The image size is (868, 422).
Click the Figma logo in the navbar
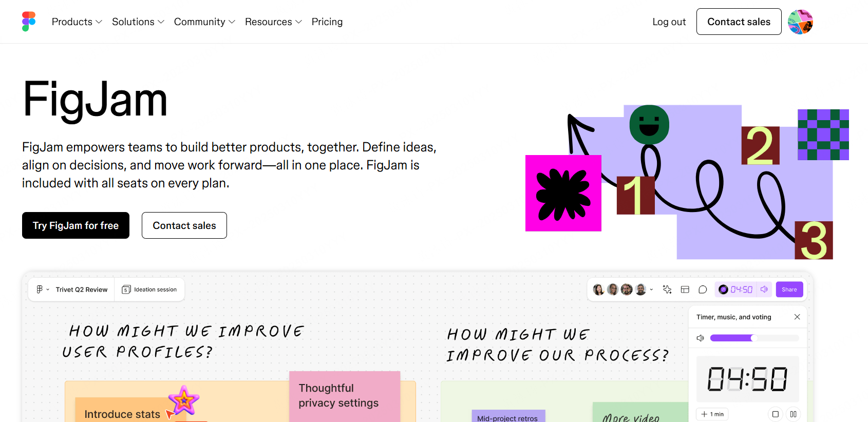[29, 22]
